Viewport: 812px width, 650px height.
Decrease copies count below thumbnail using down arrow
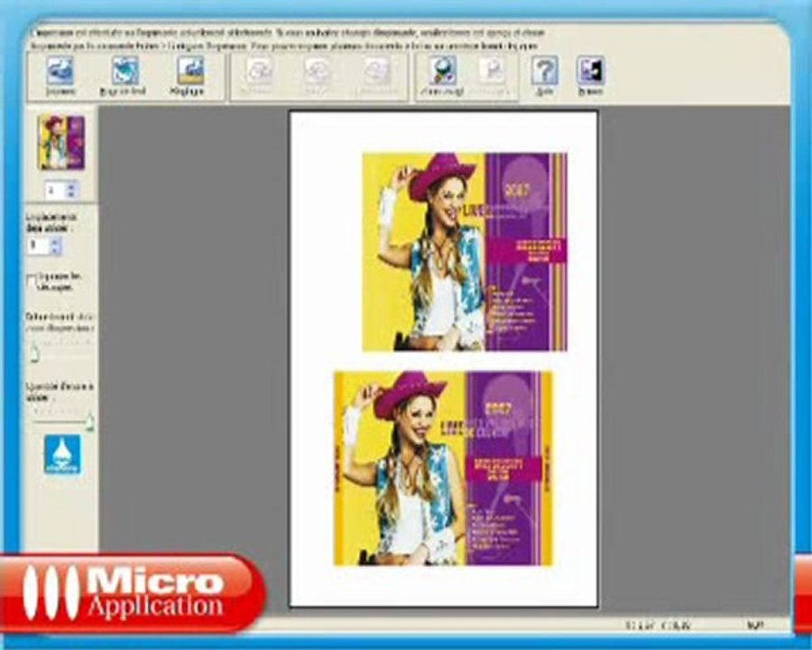(x=71, y=195)
